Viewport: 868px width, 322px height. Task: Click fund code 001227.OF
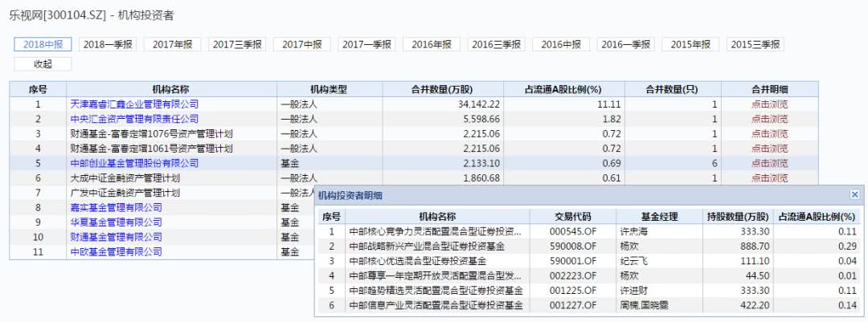click(574, 305)
